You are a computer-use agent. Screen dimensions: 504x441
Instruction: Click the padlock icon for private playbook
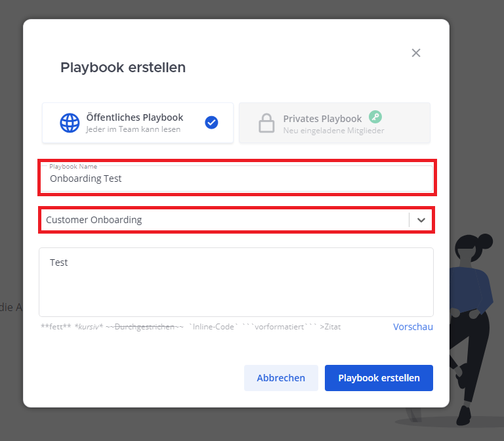[266, 123]
